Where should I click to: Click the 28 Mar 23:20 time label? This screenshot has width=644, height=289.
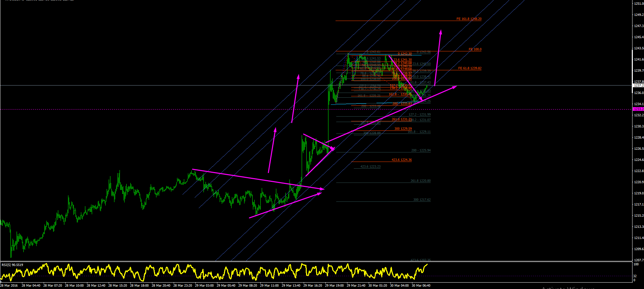pyautogui.click(x=183, y=286)
